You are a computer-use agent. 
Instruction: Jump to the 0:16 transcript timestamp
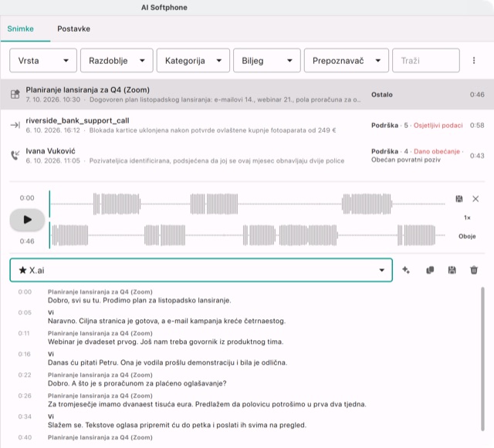(x=24, y=354)
